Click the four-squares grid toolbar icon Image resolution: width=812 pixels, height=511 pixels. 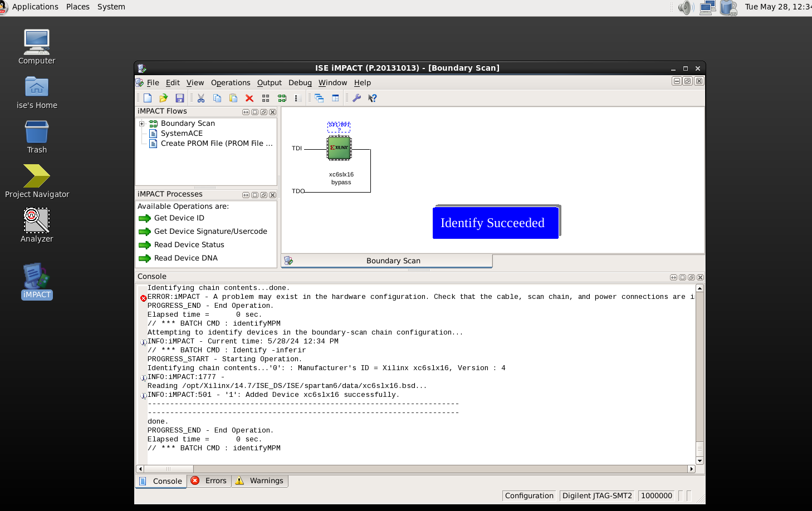coord(266,98)
